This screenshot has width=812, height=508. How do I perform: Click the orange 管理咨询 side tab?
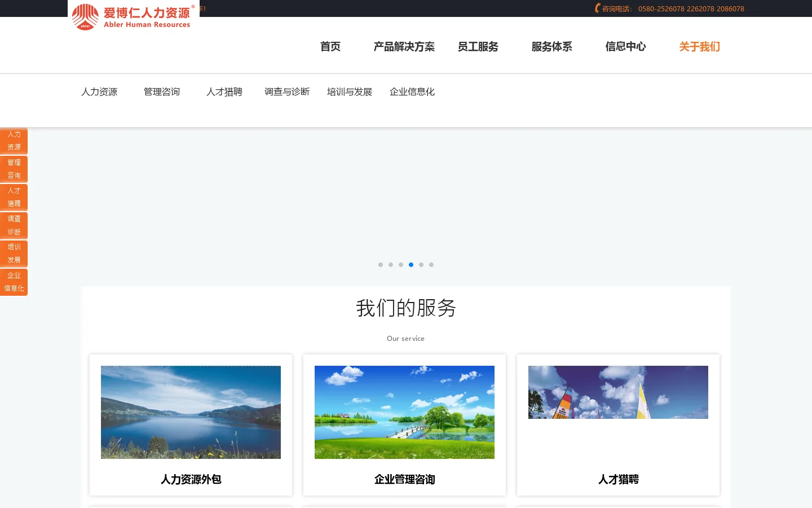coord(14,169)
